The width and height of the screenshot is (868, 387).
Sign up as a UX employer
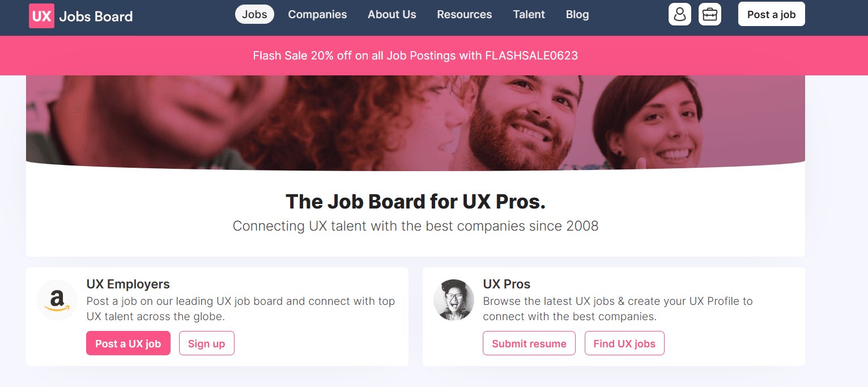coord(206,343)
